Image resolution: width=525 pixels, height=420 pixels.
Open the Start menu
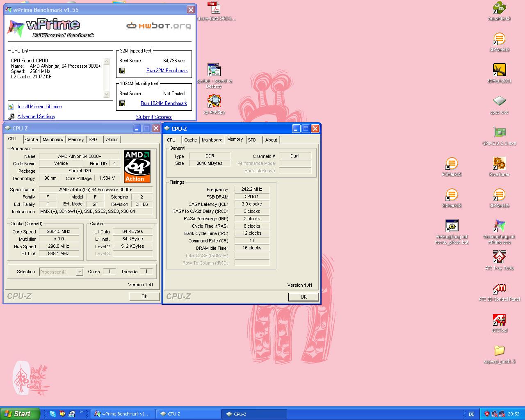tap(20, 414)
